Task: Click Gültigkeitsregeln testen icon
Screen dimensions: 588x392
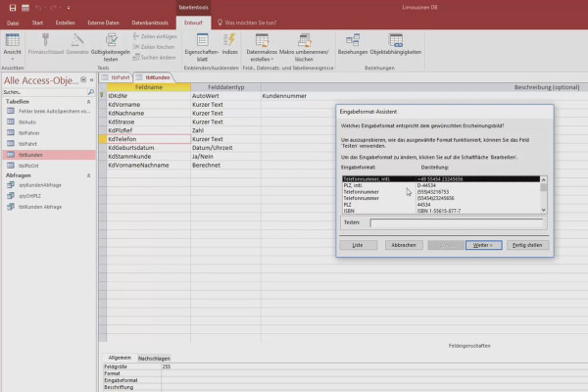Action: (x=111, y=40)
